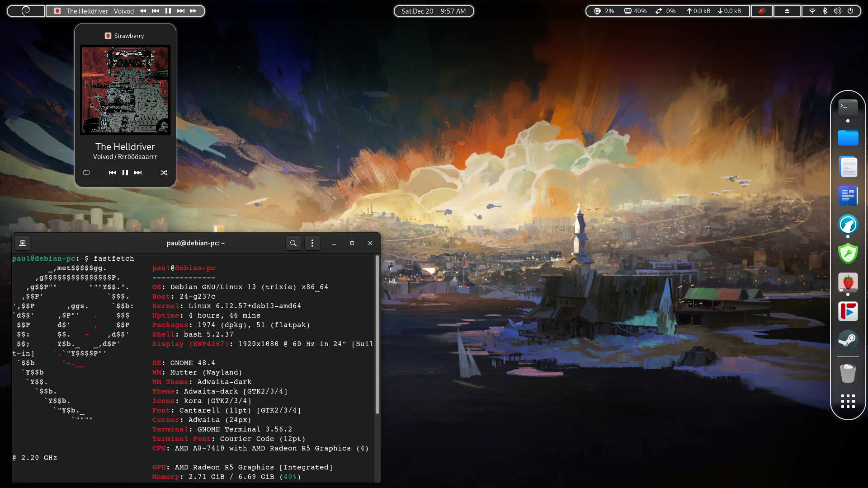Show all applications grid button
The width and height of the screenshot is (868, 488).
click(x=848, y=401)
